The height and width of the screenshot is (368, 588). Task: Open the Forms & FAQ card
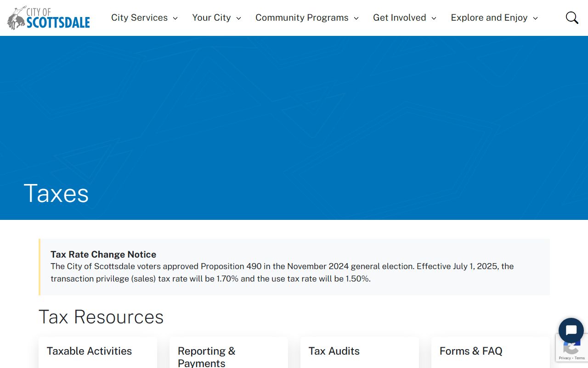click(491, 352)
